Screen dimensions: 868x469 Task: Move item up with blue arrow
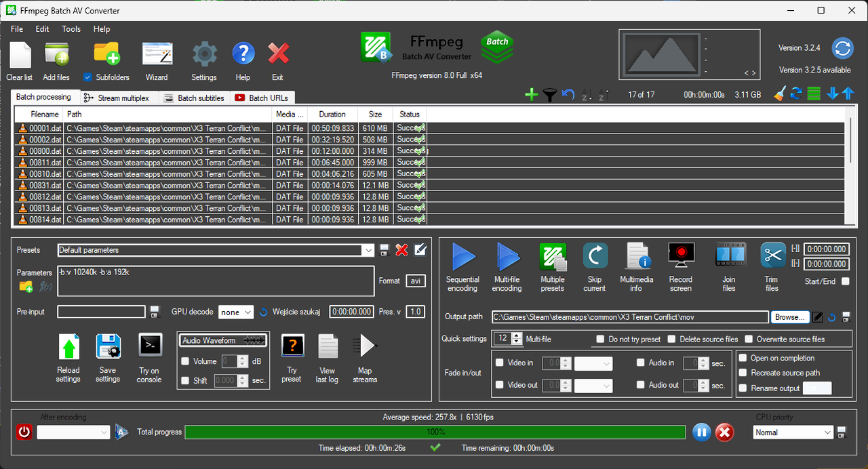click(x=848, y=94)
